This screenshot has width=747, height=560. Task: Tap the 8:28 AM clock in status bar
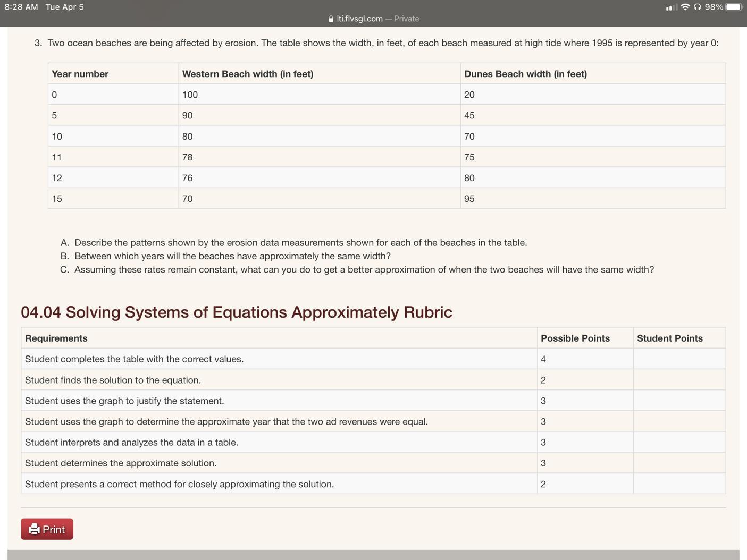21,7
